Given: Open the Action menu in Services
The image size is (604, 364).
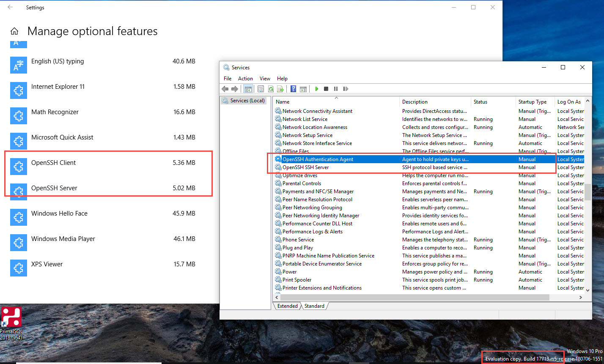Looking at the screenshot, I should click(245, 79).
